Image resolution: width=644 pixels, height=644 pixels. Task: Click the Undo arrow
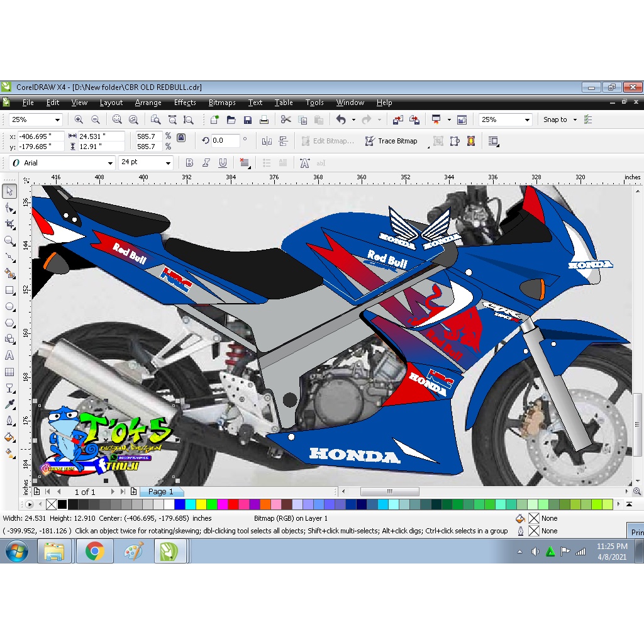pyautogui.click(x=341, y=119)
